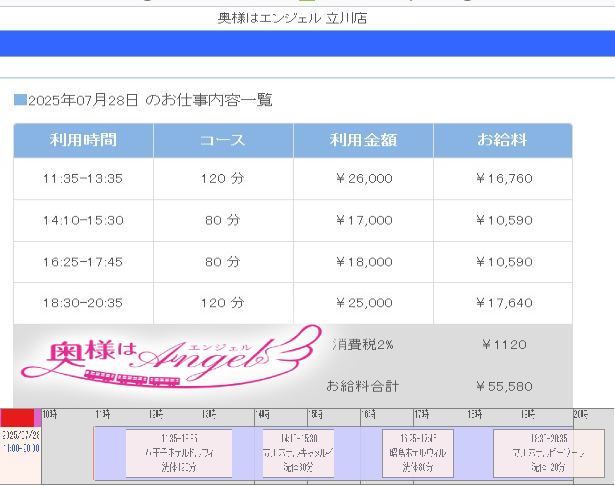
Task: Click the 120 分 course in the 18:30 row
Action: tap(223, 303)
